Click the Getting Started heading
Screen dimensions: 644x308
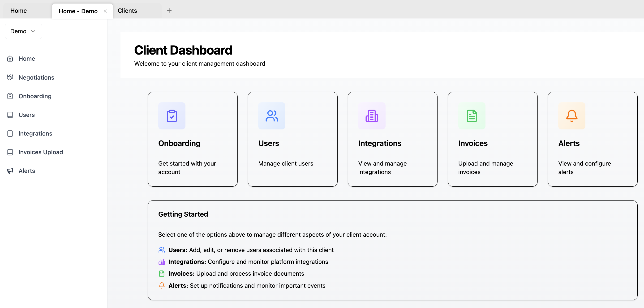(x=183, y=214)
